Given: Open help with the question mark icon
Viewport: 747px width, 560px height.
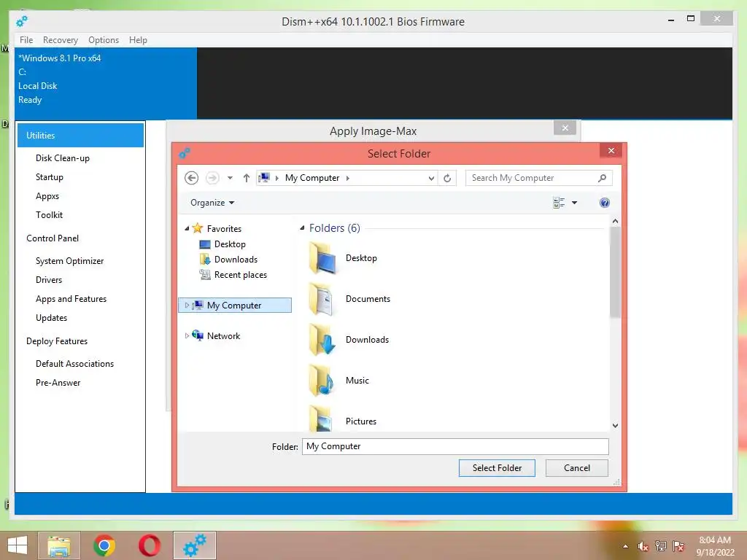Looking at the screenshot, I should [605, 203].
